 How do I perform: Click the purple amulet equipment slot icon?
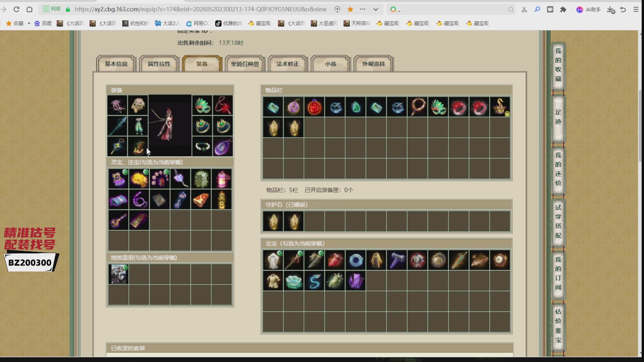(x=223, y=146)
